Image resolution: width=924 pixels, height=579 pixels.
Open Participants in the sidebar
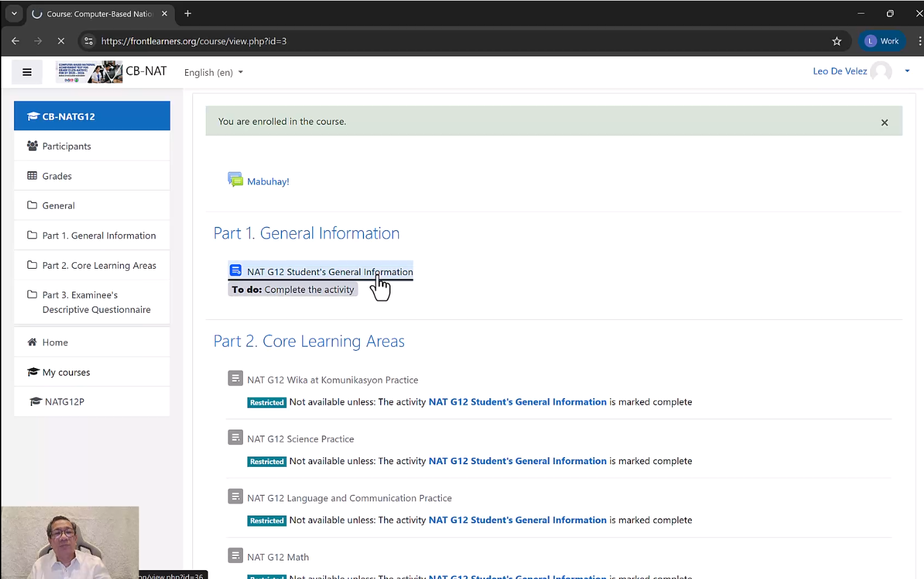click(67, 146)
